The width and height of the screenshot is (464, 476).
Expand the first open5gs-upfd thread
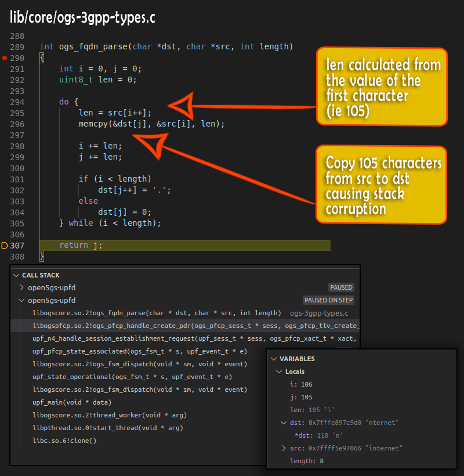22,287
